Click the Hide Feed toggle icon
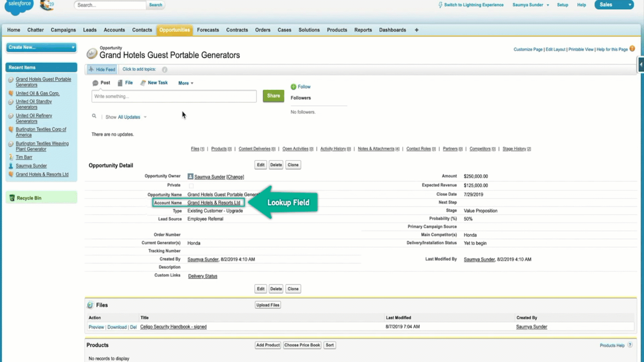 coord(91,69)
